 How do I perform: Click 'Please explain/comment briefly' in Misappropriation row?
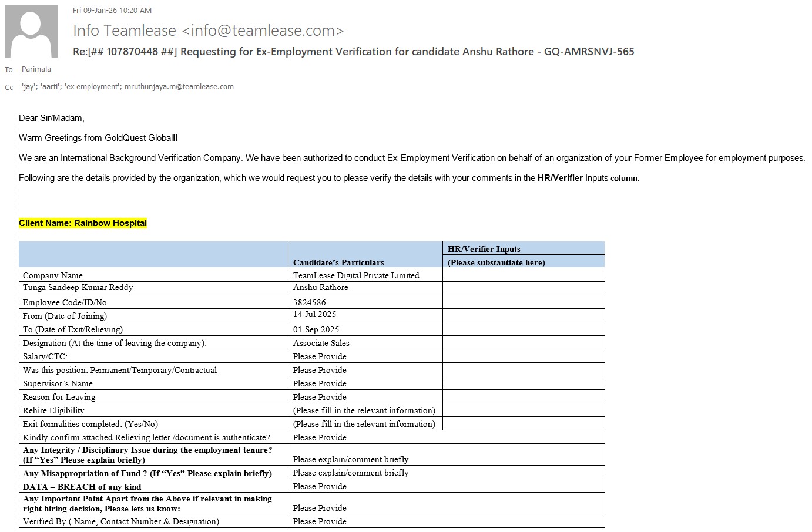coord(351,473)
